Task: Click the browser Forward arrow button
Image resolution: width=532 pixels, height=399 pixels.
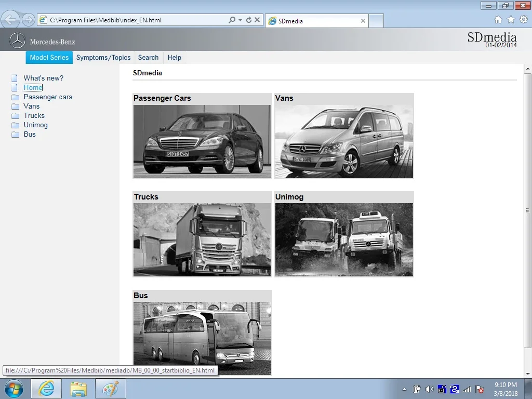Action: (x=29, y=20)
